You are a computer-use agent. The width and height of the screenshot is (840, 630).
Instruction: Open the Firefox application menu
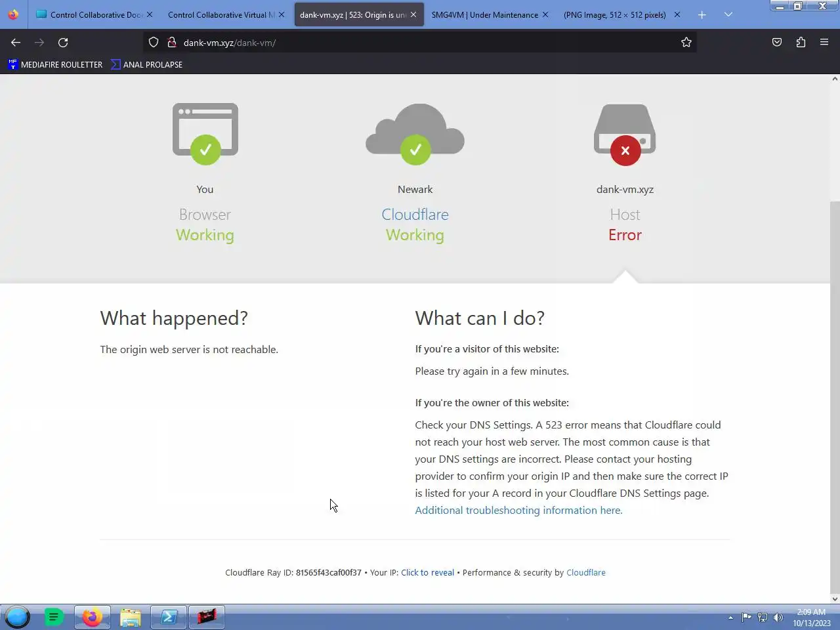pyautogui.click(x=824, y=43)
